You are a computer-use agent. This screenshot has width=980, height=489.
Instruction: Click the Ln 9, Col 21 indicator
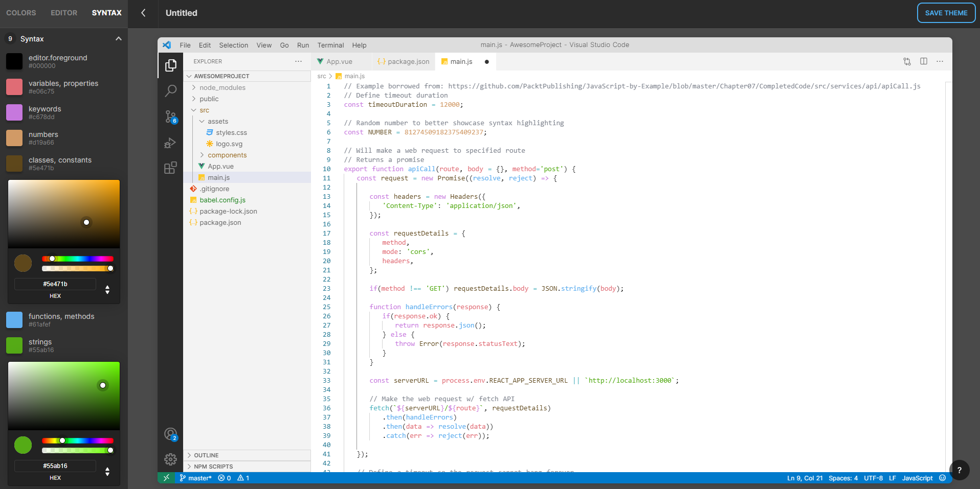point(805,478)
